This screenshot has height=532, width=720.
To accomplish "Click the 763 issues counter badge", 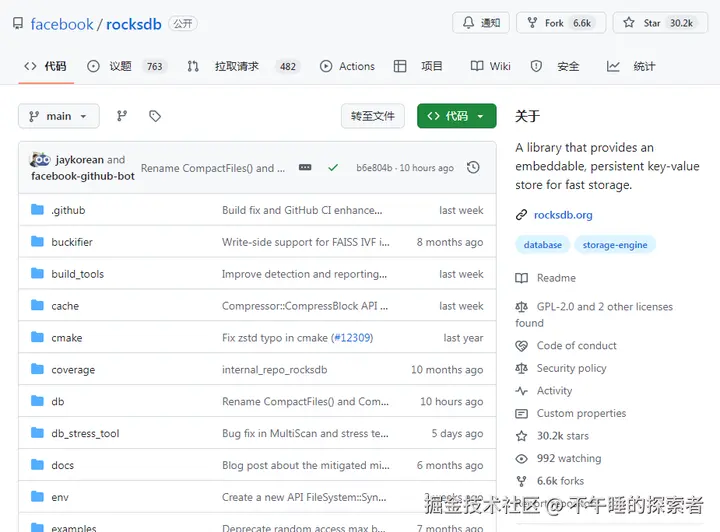I will coord(154,67).
